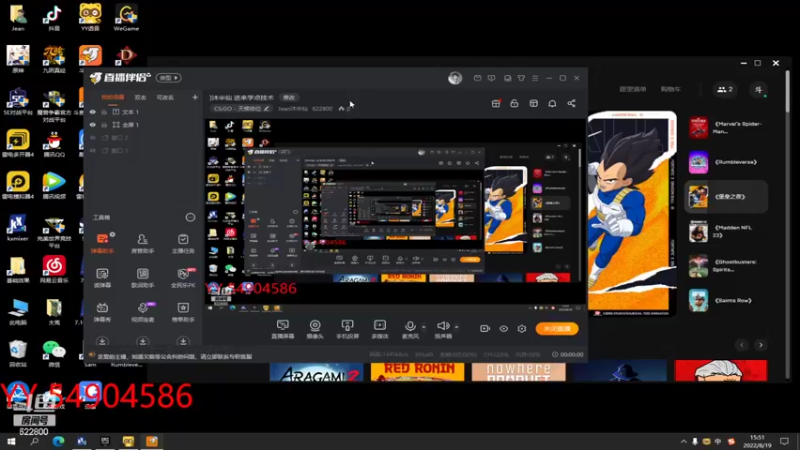
Task: Click the user avatar in 直播伴侣 title bar
Action: click(x=455, y=78)
